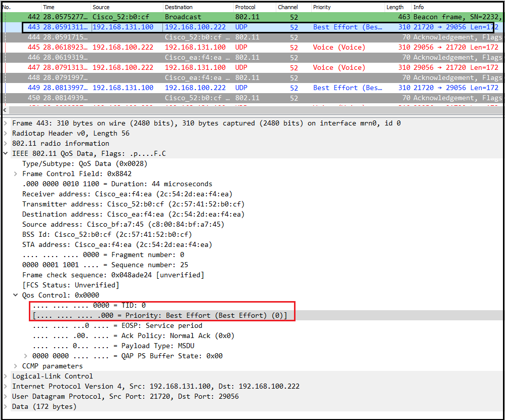Screen dimensions: 505x420
Task: Select the TID: 0 field line
Action: click(89, 305)
